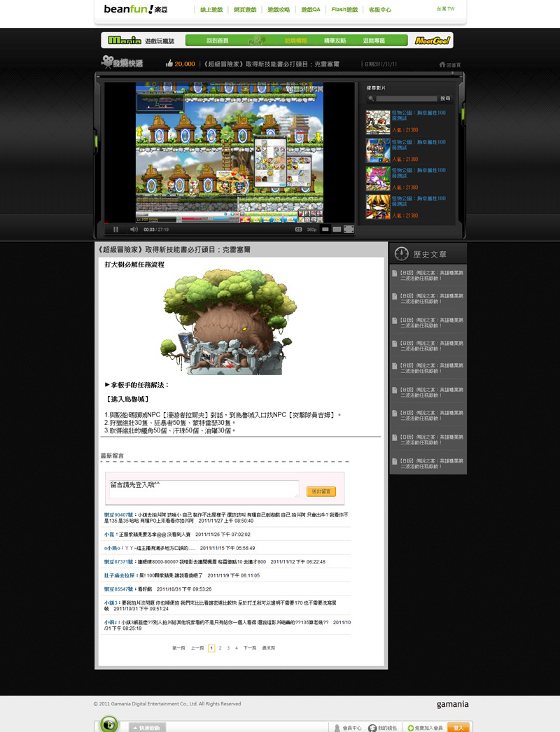This screenshot has height=732, width=560.
Task: Open the 遊戲攻略 menu
Action: 279,9
